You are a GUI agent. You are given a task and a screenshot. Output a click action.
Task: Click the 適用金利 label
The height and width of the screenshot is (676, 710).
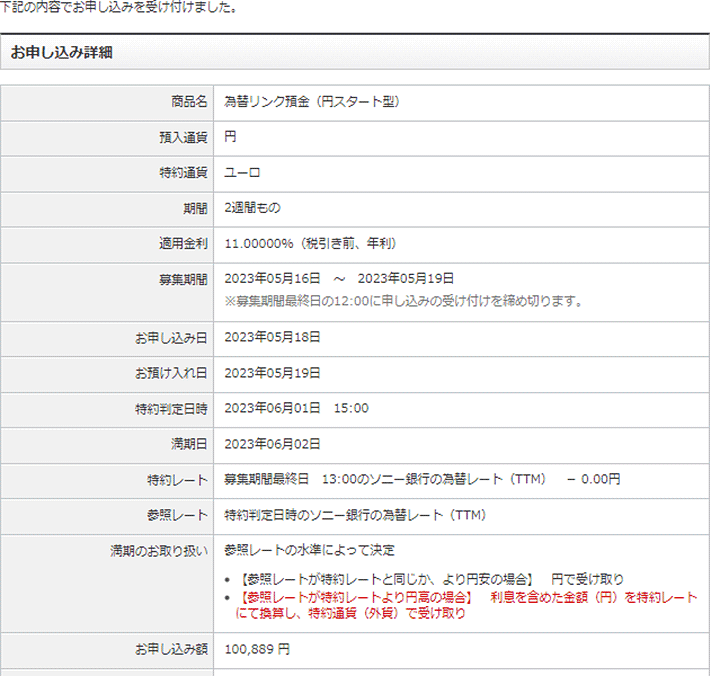coord(183,244)
